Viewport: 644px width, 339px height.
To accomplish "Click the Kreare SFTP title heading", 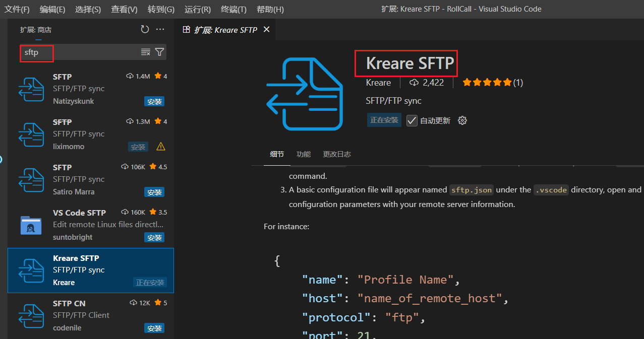I will point(410,63).
